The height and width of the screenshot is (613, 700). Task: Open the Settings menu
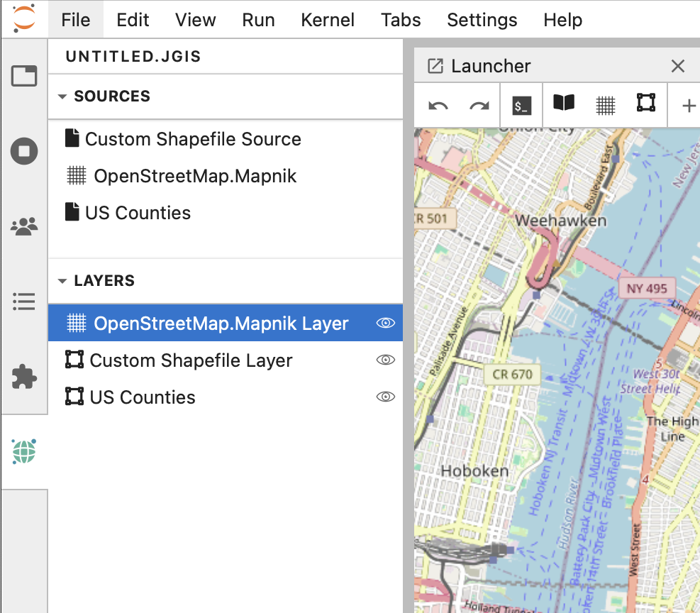click(x=482, y=20)
